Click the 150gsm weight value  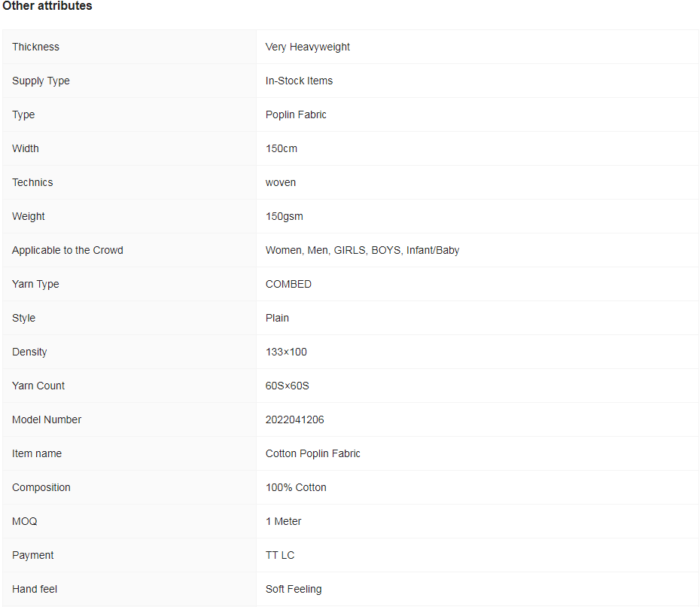click(x=285, y=216)
